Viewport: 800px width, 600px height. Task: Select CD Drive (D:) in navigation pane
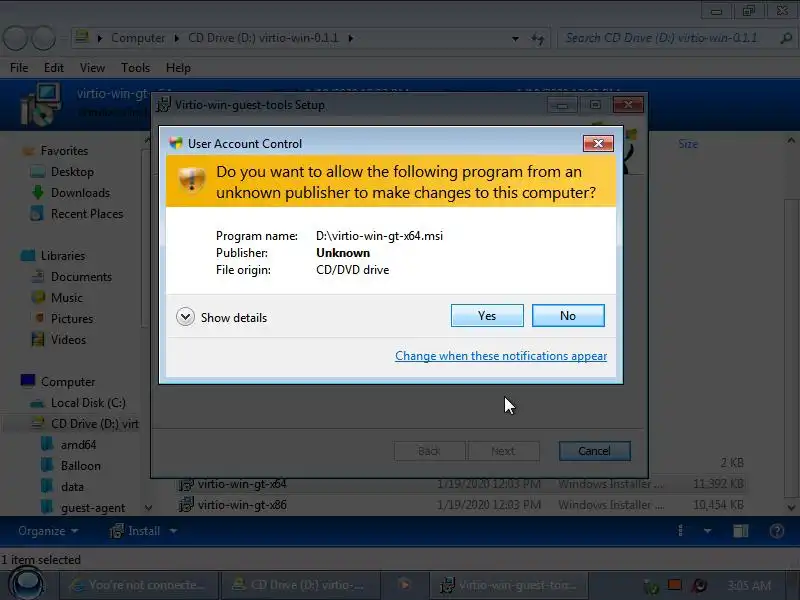(95, 423)
